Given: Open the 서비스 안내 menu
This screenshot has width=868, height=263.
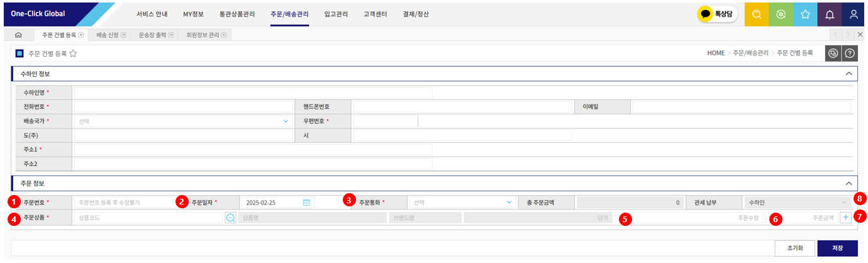Looking at the screenshot, I should (x=152, y=14).
